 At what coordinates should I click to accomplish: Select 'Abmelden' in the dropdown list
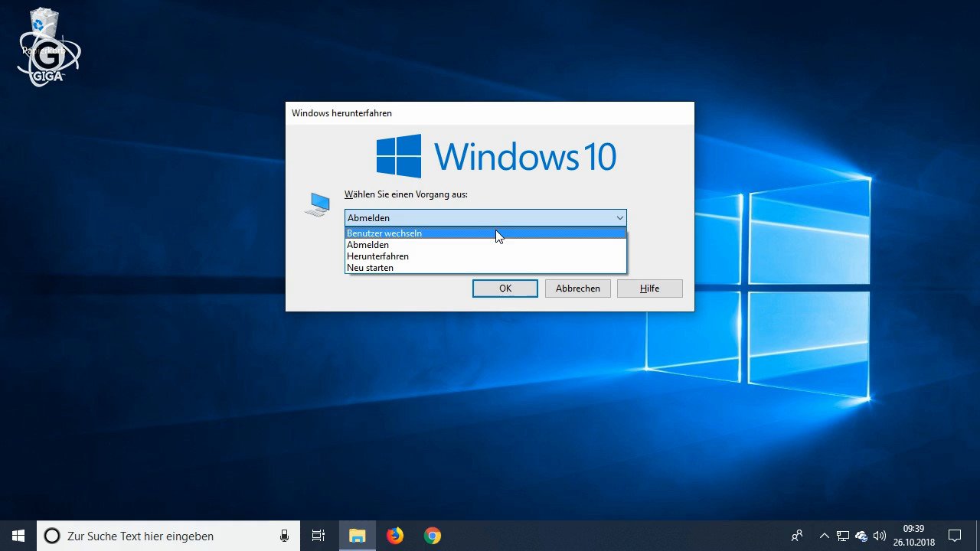coord(485,245)
